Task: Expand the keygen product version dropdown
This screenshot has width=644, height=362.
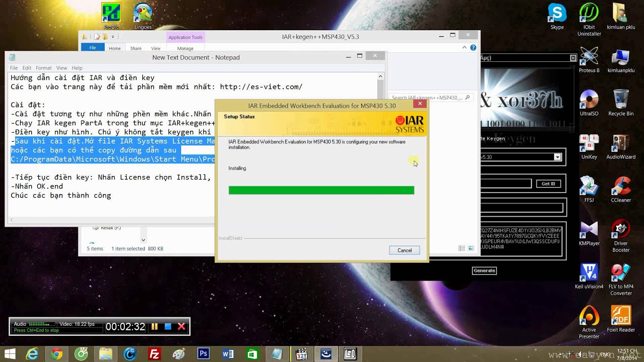Action: 557,157
